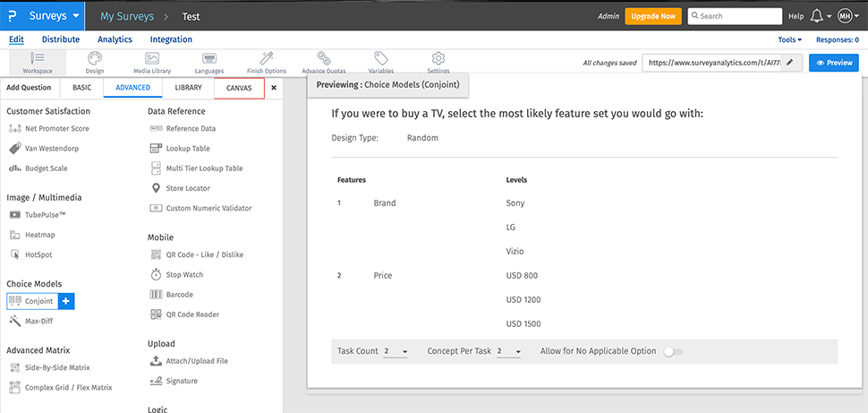Click the USD 1200 level
Viewport: 868px width, 413px height.
pyautogui.click(x=523, y=300)
